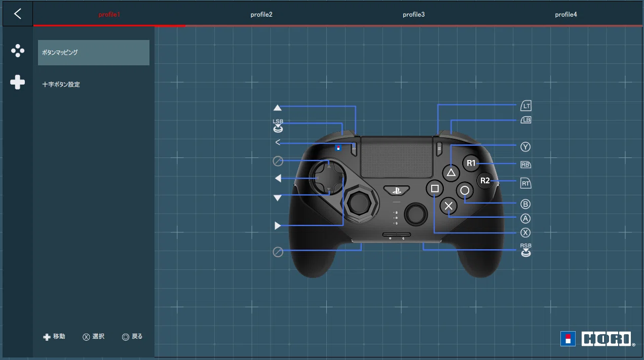Click the PS logo button on controller
Screen dimensions: 644x360
point(396,191)
